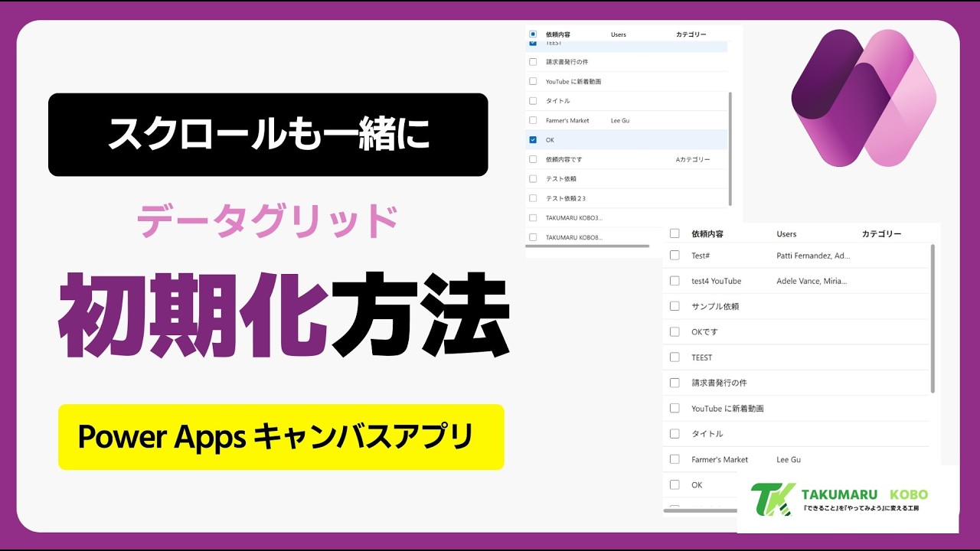This screenshot has width=980, height=551.
Task: Click the "Adele Vance, Miria..." users cell
Action: [x=812, y=281]
